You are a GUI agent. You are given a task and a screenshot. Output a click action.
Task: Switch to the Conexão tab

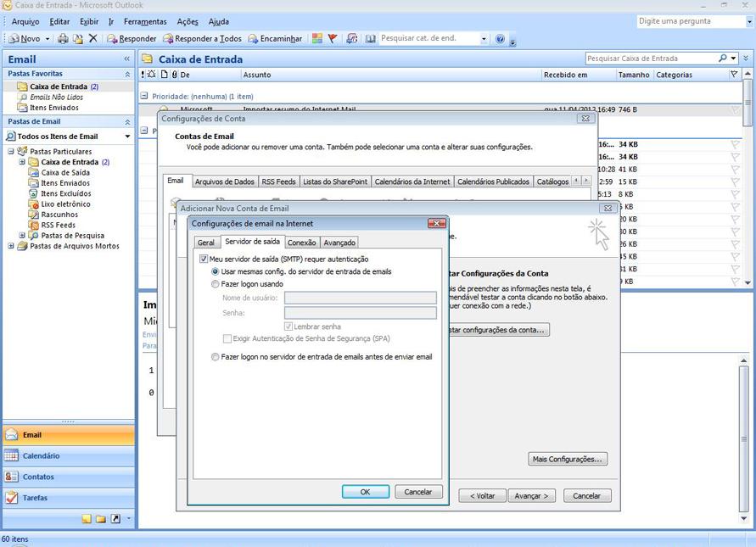tap(302, 243)
